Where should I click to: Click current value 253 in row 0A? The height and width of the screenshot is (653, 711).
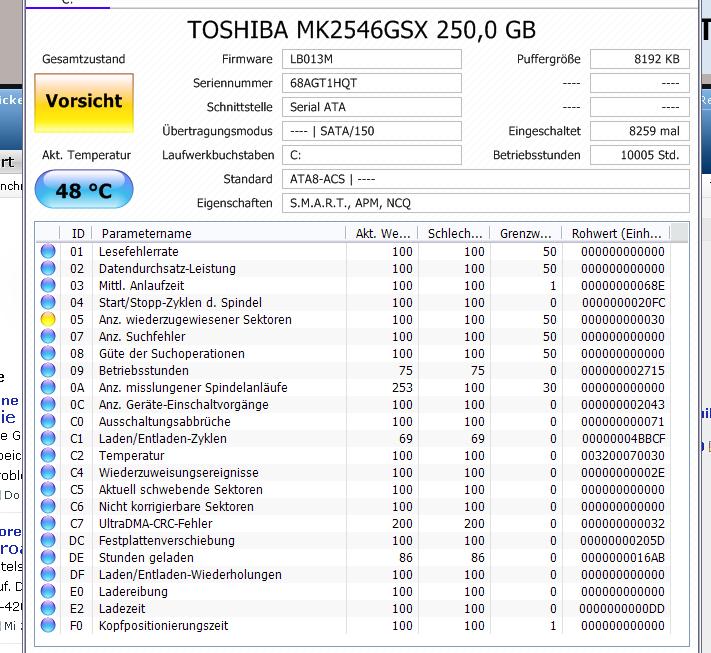pos(402,388)
